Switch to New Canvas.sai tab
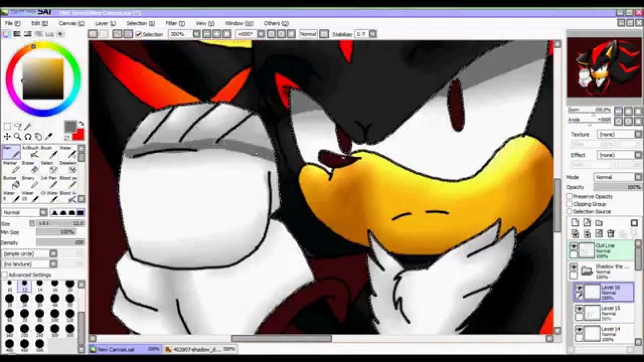644x362 pixels. (125, 349)
